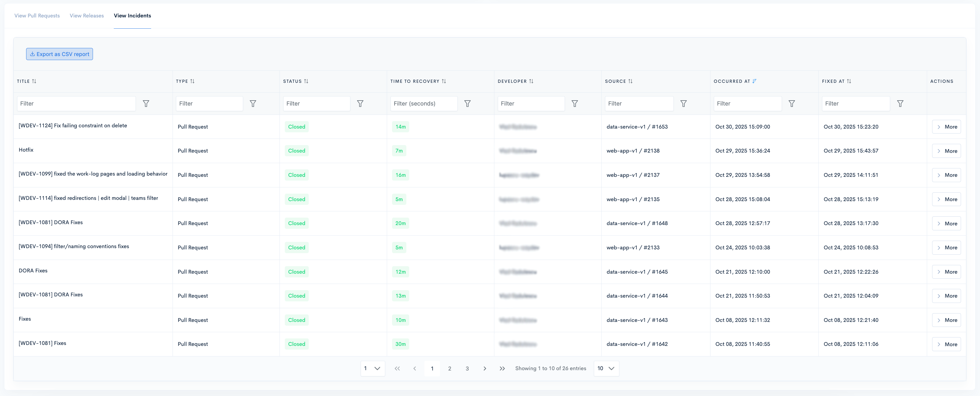
Task: Click the Source column filter funnel icon
Action: [683, 104]
